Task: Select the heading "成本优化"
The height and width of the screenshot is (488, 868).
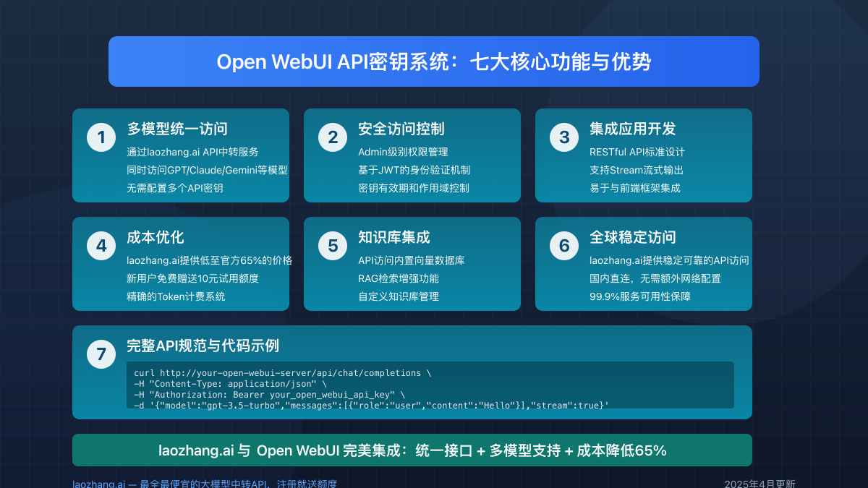Action: point(156,237)
